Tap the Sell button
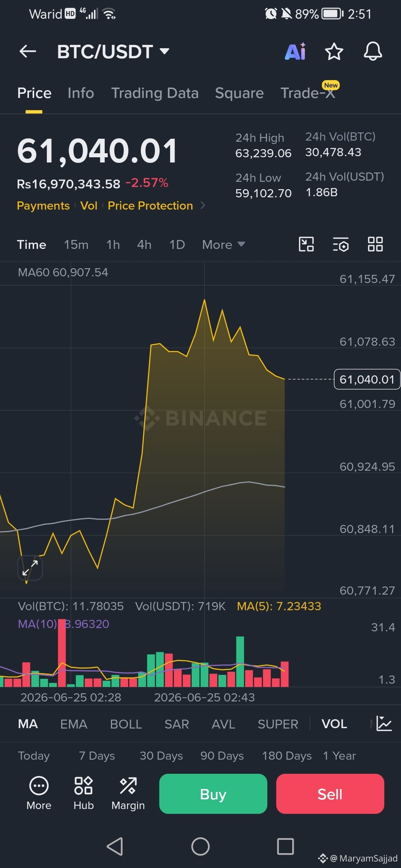Image resolution: width=401 pixels, height=868 pixels. click(330, 794)
